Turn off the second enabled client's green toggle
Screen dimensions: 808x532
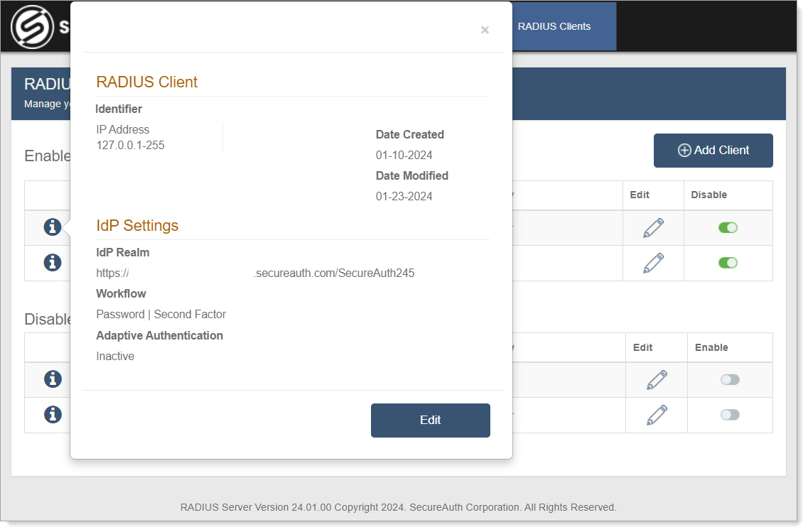click(x=728, y=263)
